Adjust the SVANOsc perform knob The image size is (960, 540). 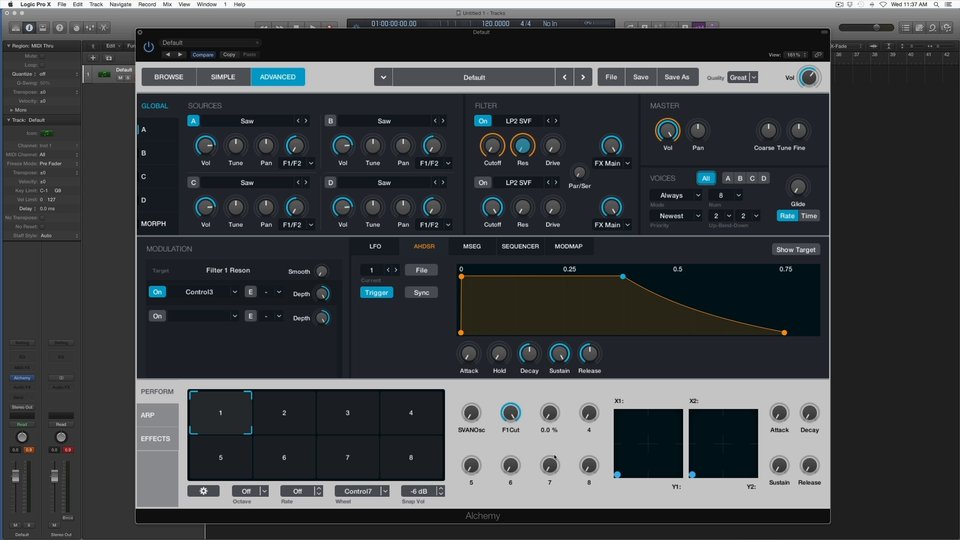471,413
